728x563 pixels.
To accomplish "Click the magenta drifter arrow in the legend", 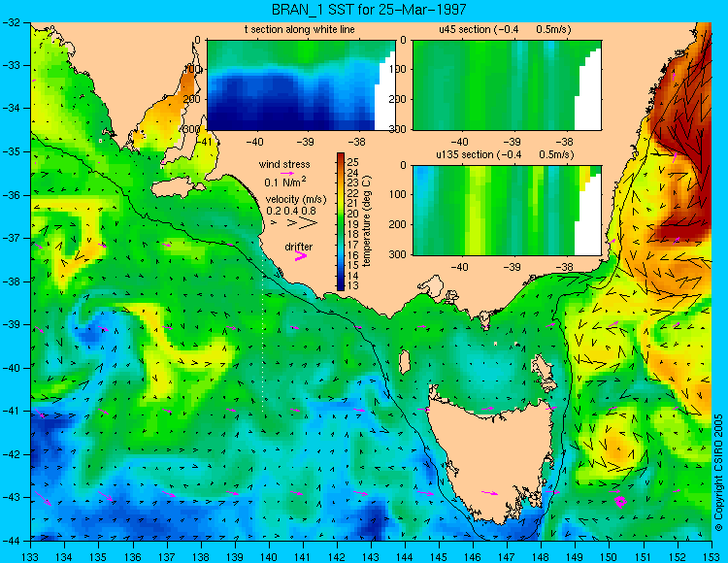I will (x=301, y=256).
